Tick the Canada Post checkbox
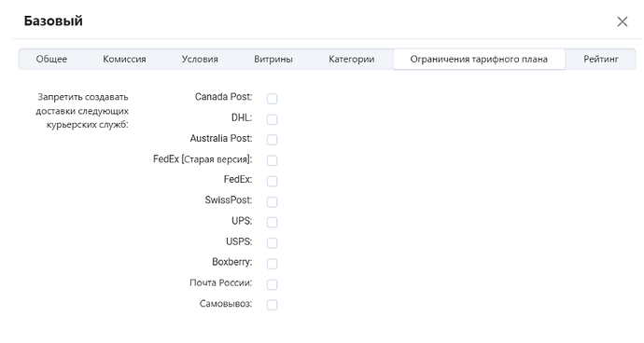This screenshot has width=644, height=343. pos(272,99)
